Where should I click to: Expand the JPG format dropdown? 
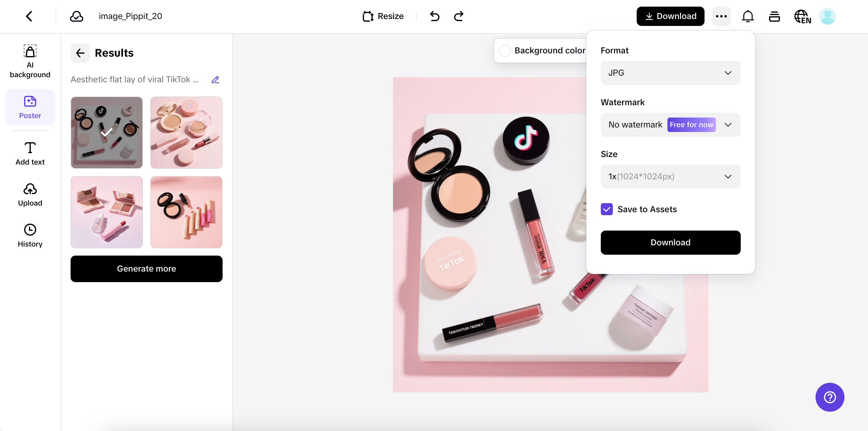[670, 73]
